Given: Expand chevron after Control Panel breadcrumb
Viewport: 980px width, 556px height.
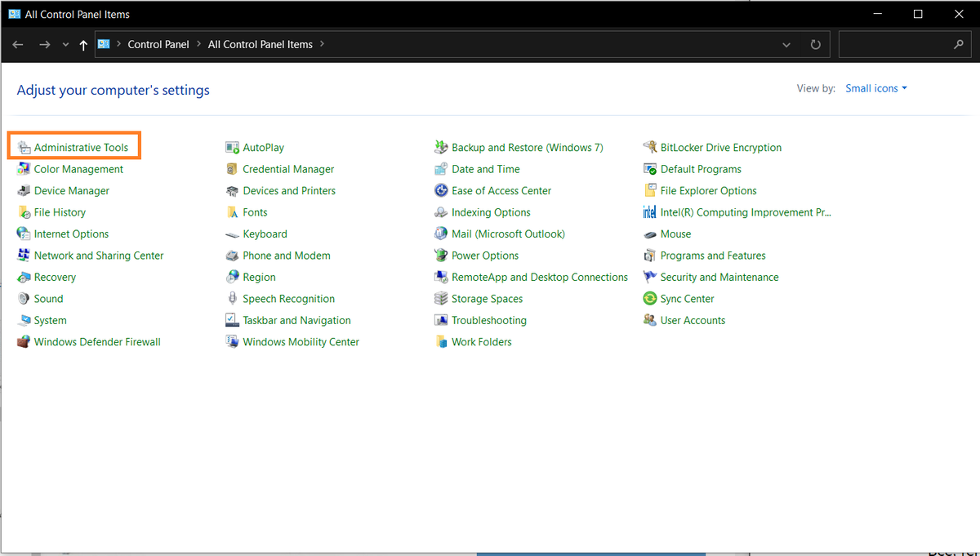Looking at the screenshot, I should tap(198, 44).
